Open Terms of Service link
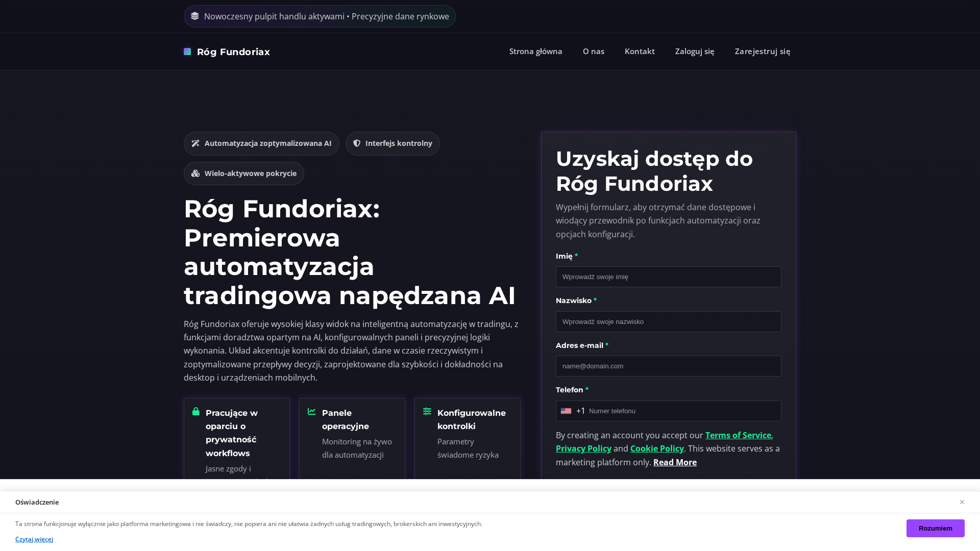 click(x=738, y=435)
